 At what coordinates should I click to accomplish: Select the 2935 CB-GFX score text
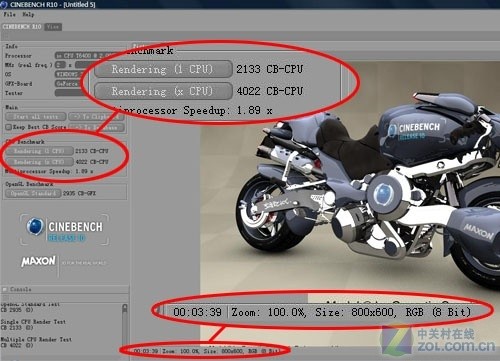79,193
